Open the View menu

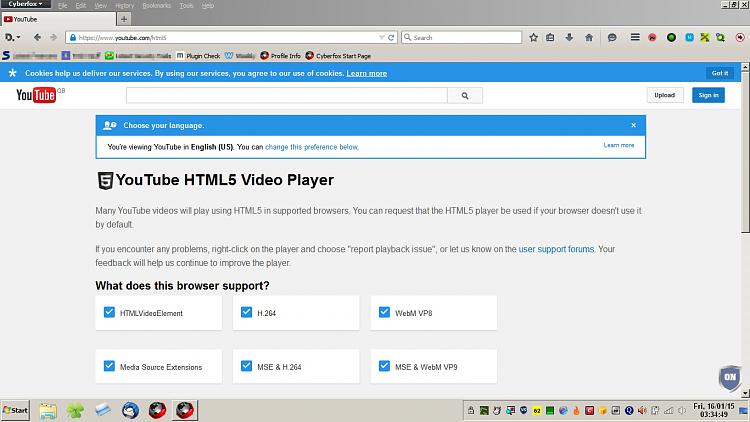pos(100,6)
